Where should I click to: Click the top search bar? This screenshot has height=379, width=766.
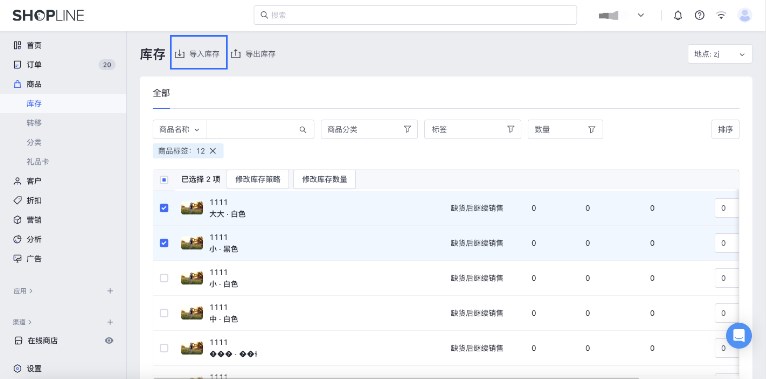click(415, 15)
